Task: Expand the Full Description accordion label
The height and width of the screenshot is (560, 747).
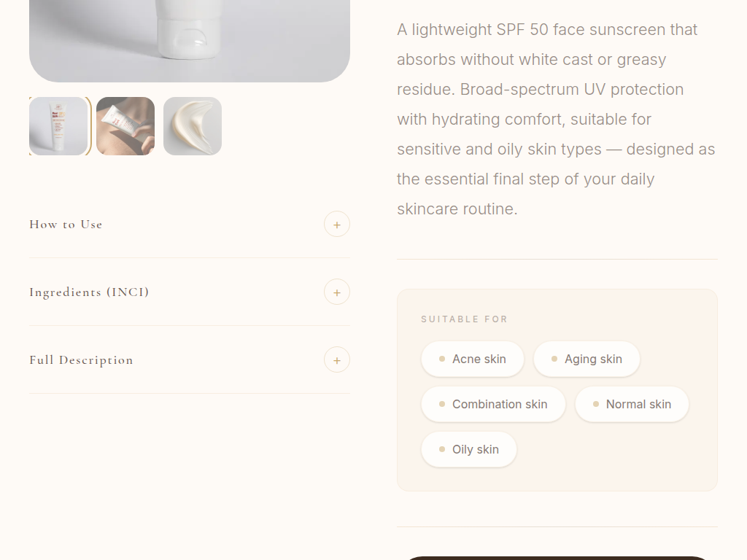Action: point(81,360)
